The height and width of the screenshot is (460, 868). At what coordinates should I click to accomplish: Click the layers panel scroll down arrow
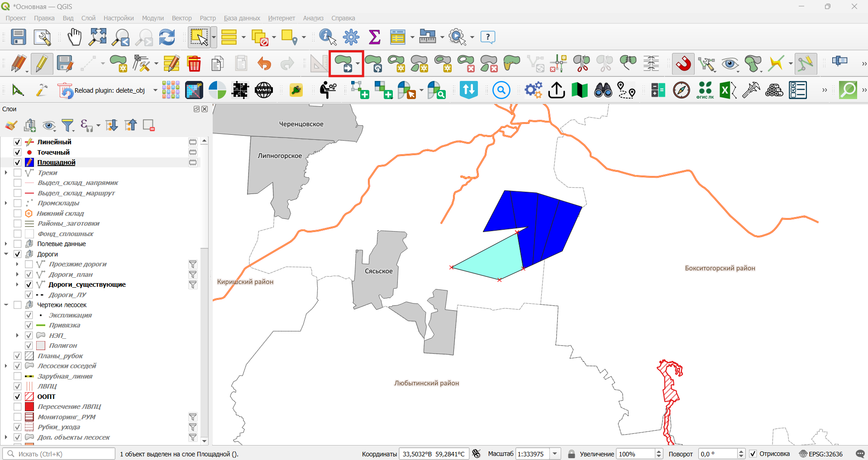click(204, 441)
